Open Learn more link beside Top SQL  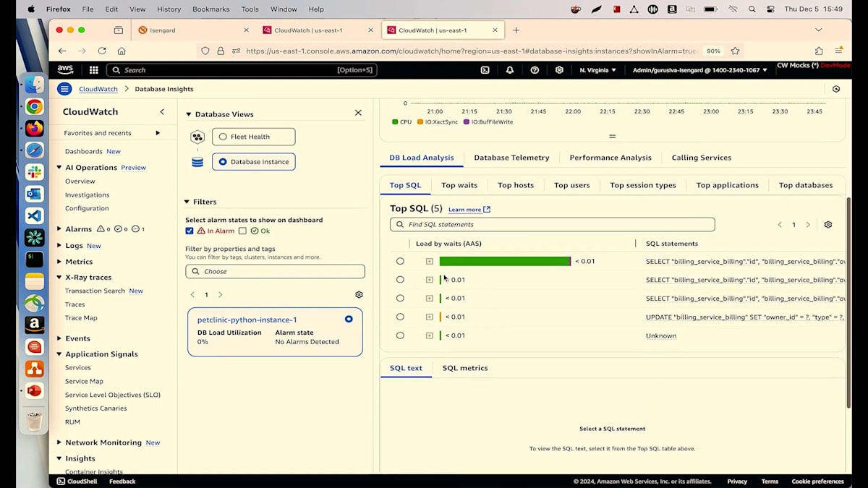[469, 210]
